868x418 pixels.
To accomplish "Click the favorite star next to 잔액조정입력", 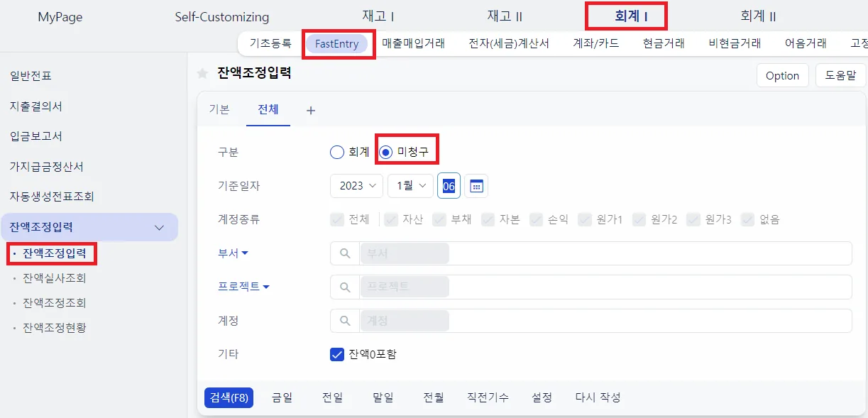I will click(202, 74).
